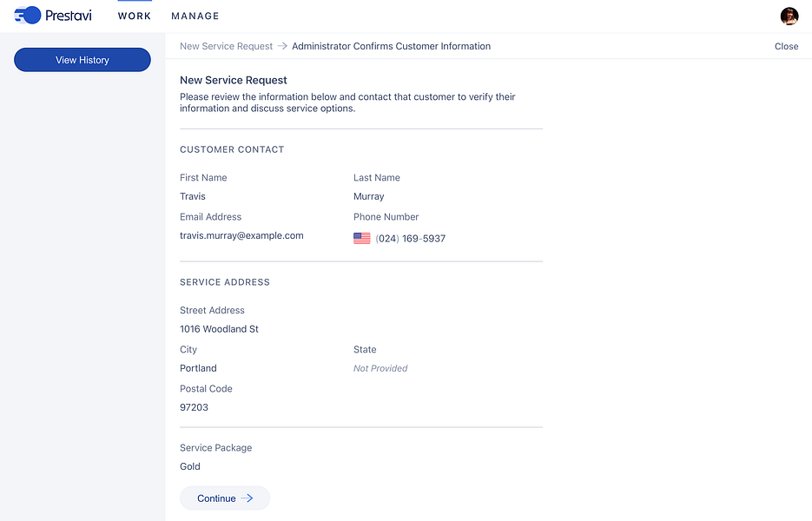Viewport: 812px width, 521px height.
Task: Open the WORK tab
Action: pos(135,16)
